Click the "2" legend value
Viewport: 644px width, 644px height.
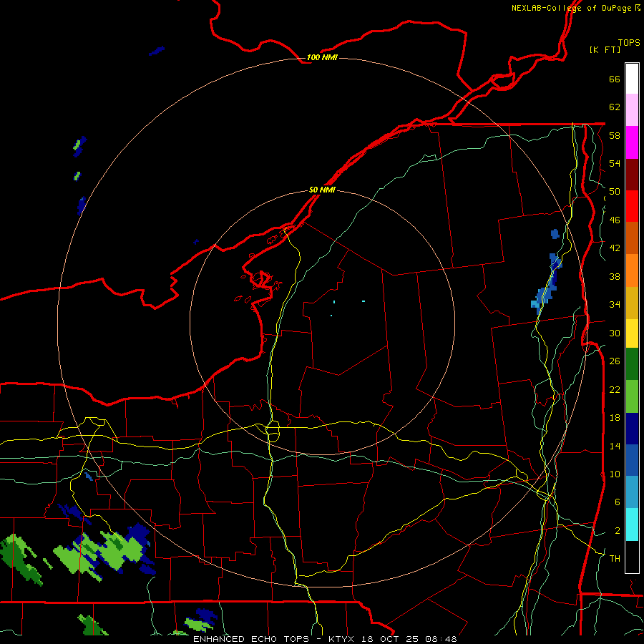617,531
